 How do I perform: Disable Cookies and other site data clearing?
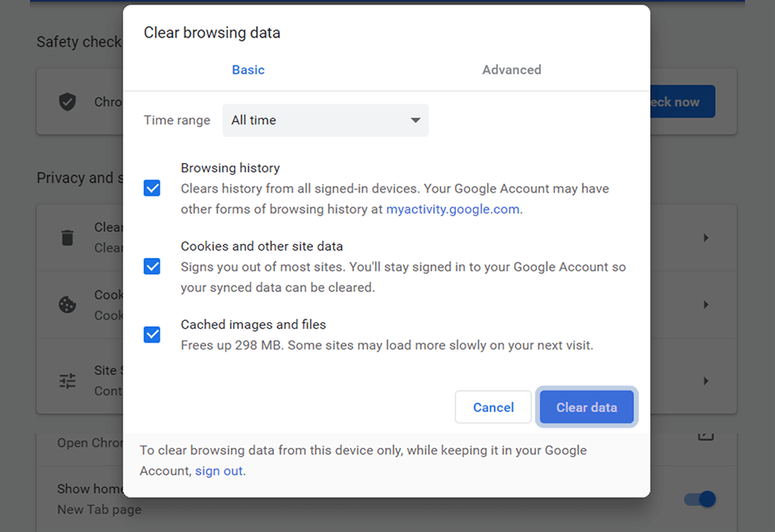[152, 266]
